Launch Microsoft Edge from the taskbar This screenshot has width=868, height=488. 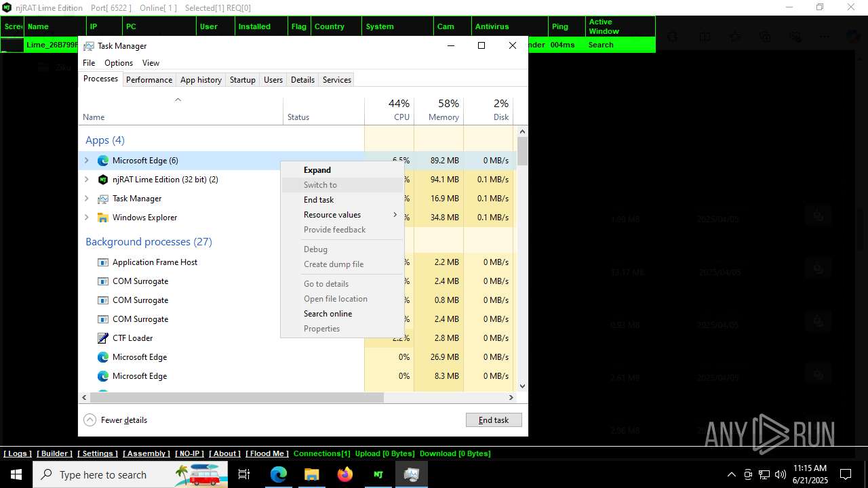(279, 474)
